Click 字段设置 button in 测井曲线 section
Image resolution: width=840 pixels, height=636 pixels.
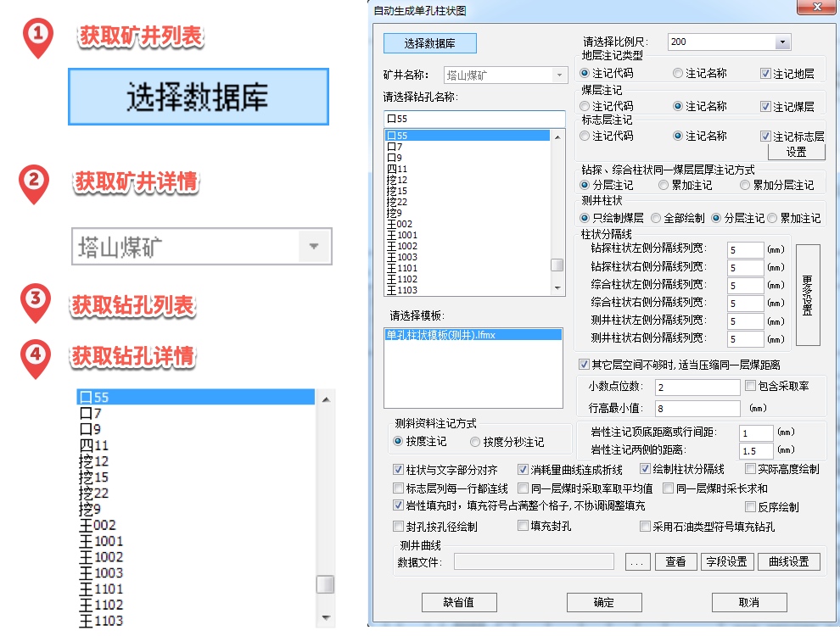[725, 561]
